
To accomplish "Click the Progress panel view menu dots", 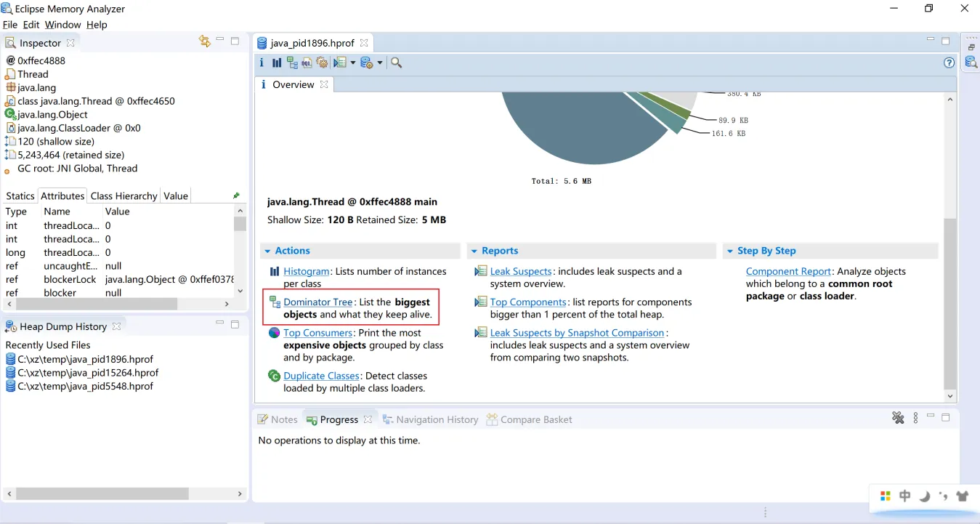I will click(916, 418).
